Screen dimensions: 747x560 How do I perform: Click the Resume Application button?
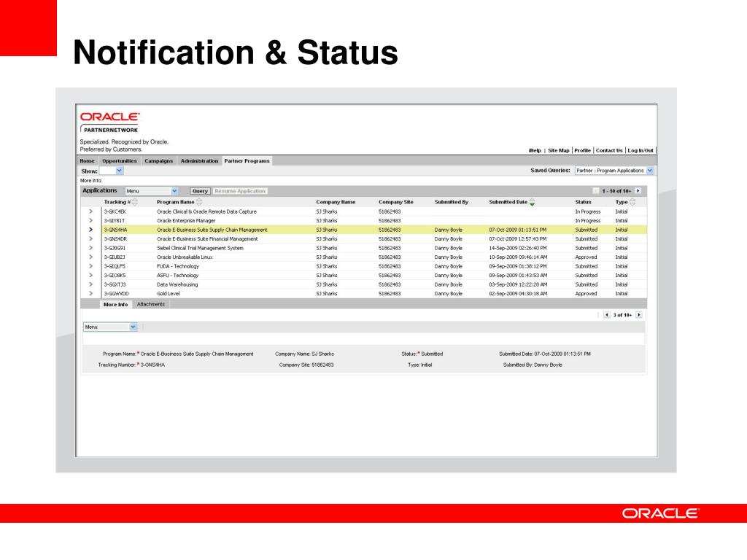[239, 191]
